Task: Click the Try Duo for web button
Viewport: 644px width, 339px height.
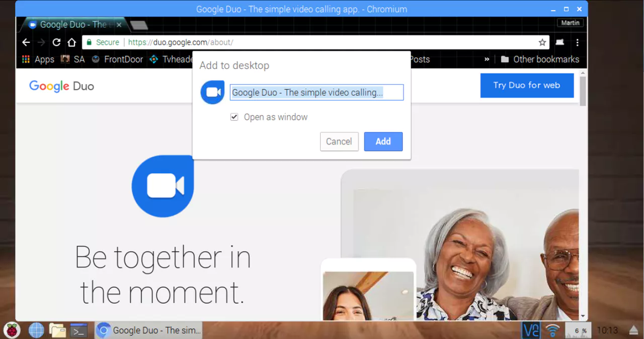Action: [526, 85]
